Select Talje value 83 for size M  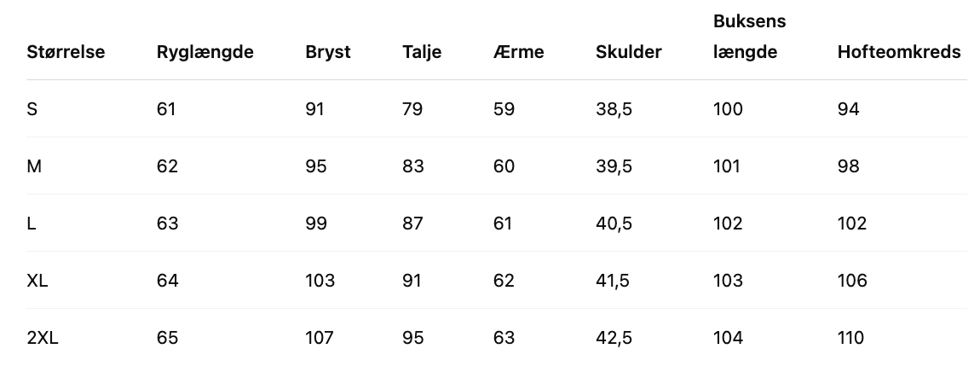click(412, 166)
